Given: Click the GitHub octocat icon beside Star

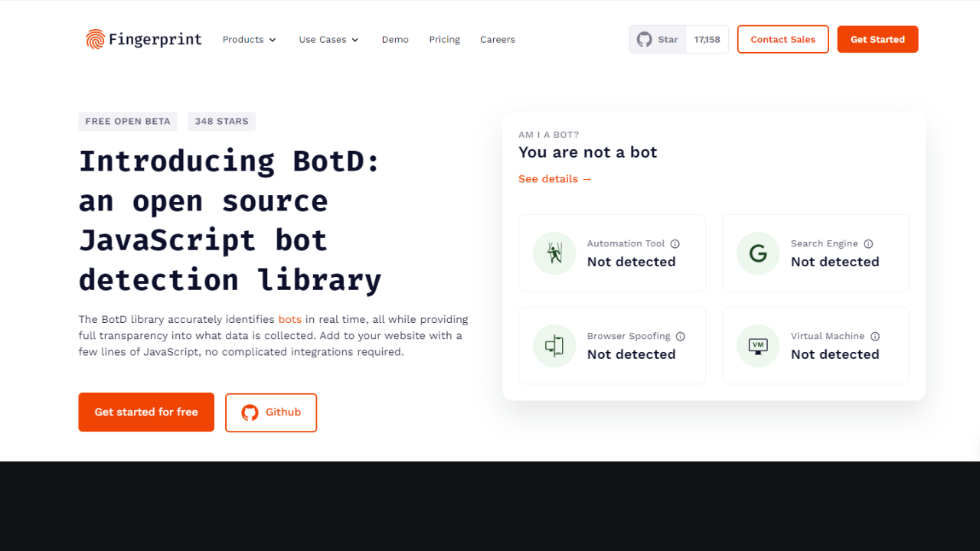Looking at the screenshot, I should pyautogui.click(x=645, y=39).
